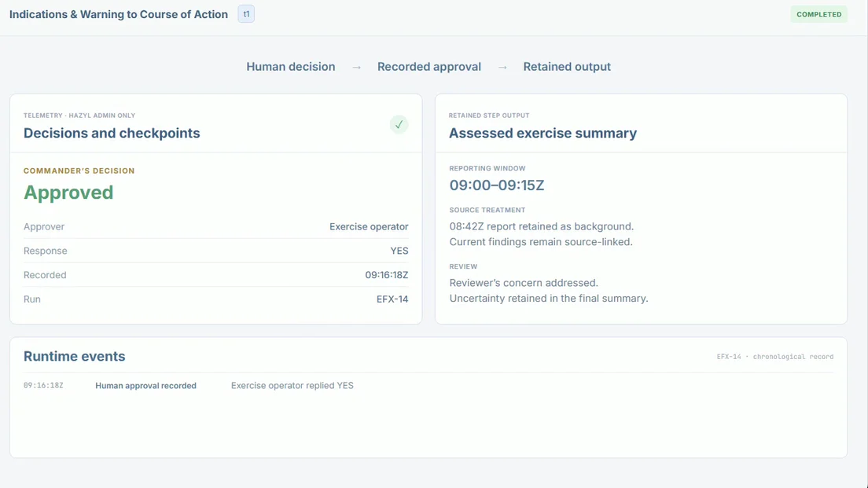Click Reviewer's concern addressed text

pos(524,283)
